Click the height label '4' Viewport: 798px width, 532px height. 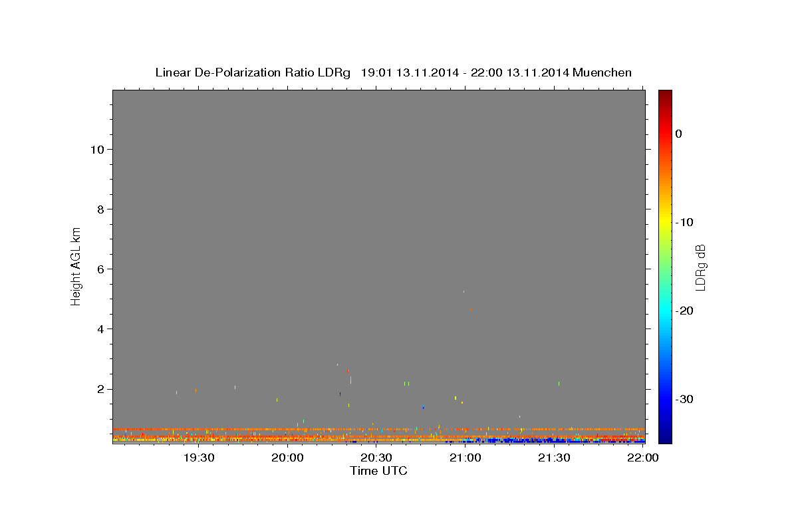tap(100, 329)
